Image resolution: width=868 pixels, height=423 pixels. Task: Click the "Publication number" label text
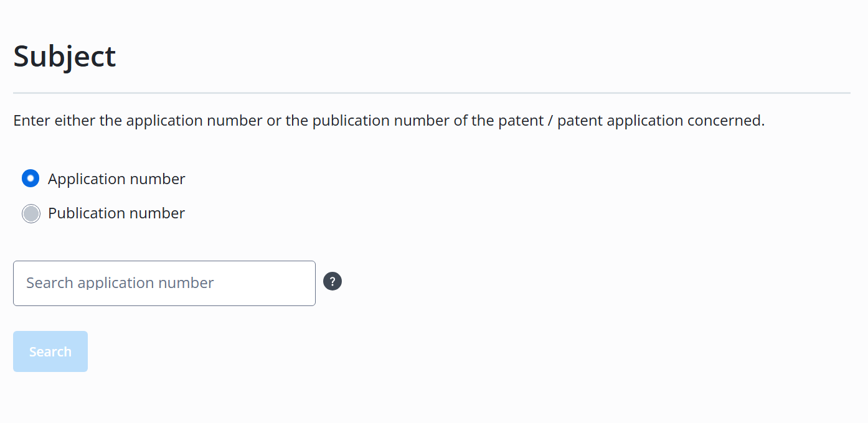point(116,213)
